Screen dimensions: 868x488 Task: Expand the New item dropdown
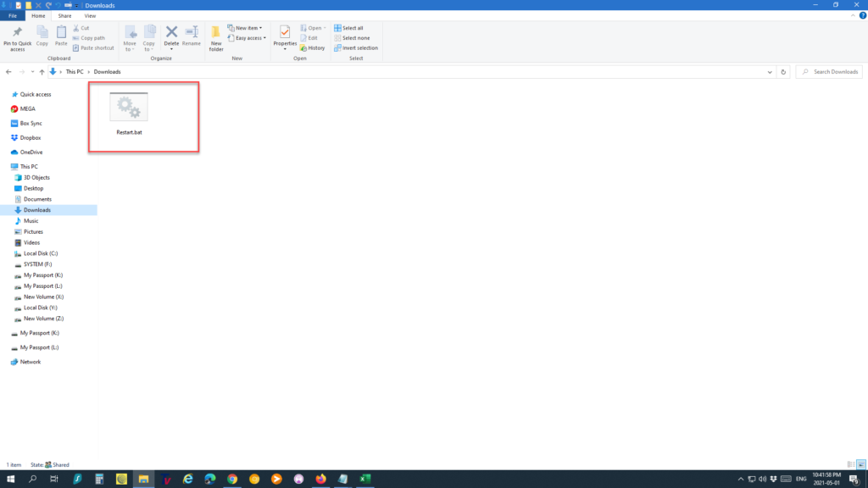247,28
